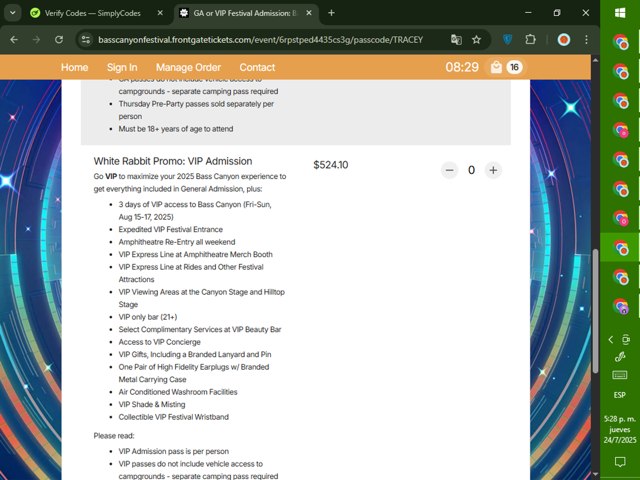Open the shopping cart showing 16 items
The width and height of the screenshot is (640, 480).
(506, 67)
